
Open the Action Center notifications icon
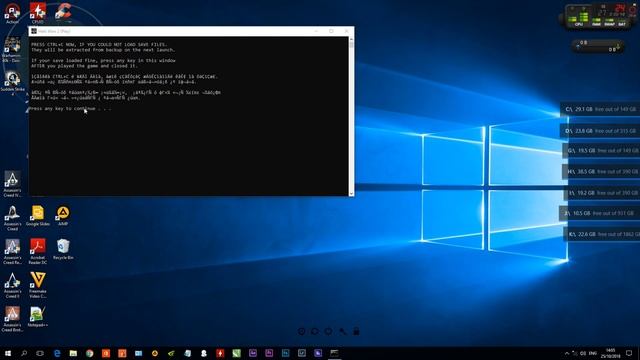pyautogui.click(x=629, y=353)
